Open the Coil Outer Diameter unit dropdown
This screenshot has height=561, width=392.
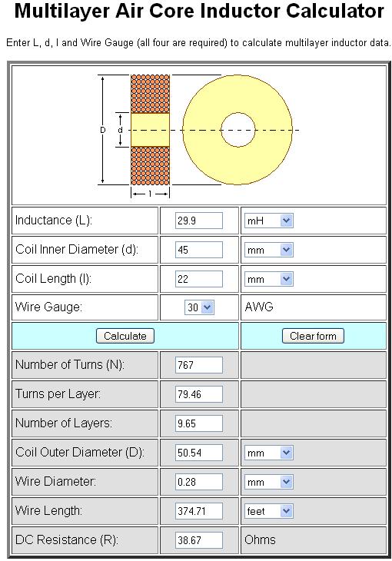[x=269, y=453]
